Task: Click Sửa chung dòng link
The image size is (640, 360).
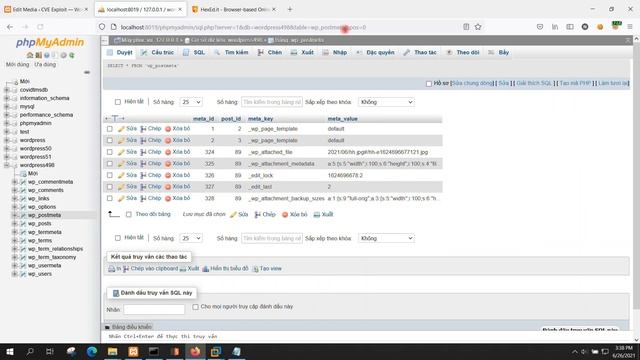Action: pos(472,83)
